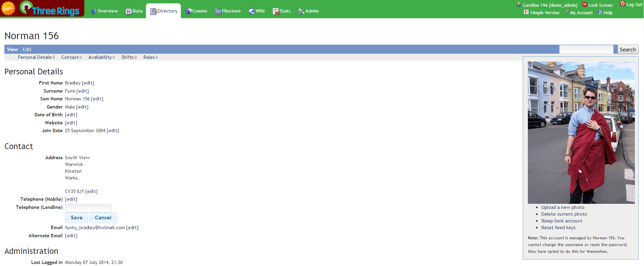This screenshot has width=644, height=266.
Task: Edit the address CV35 0JY
Action: 91,191
